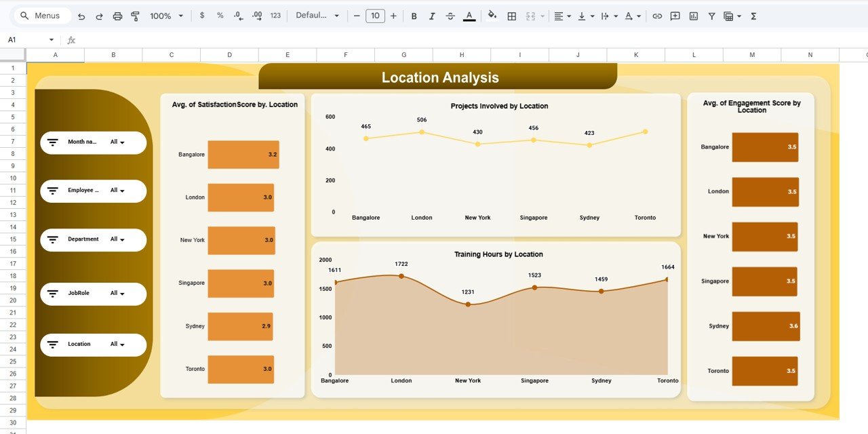The height and width of the screenshot is (434, 868).
Task: Open the Menus button
Action: click(42, 15)
